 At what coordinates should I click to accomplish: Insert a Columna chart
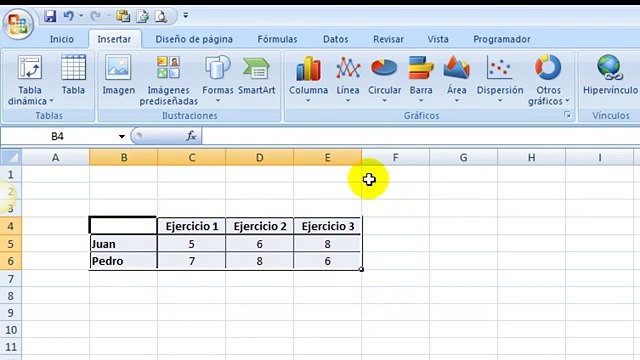pyautogui.click(x=308, y=79)
